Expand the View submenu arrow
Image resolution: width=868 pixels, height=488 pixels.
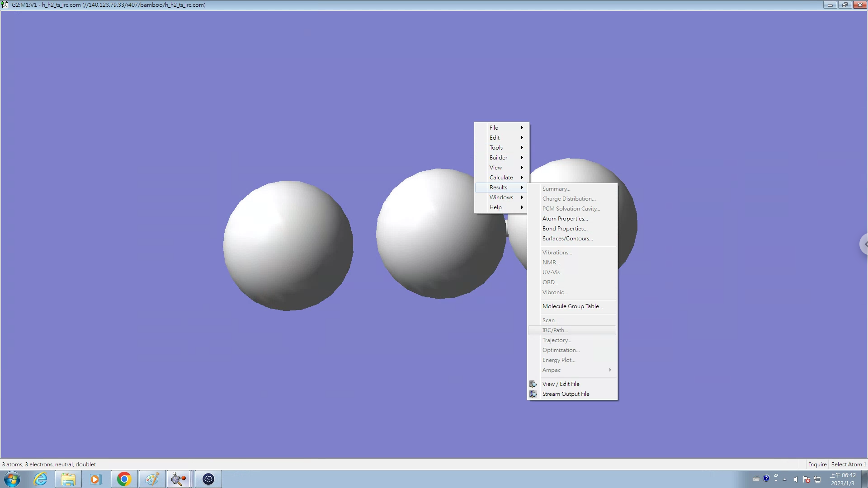522,168
